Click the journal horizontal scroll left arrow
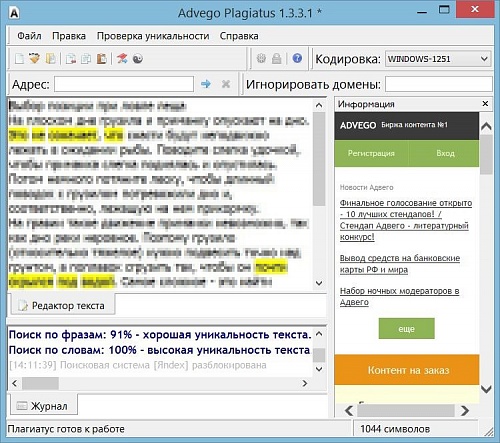 [14, 383]
